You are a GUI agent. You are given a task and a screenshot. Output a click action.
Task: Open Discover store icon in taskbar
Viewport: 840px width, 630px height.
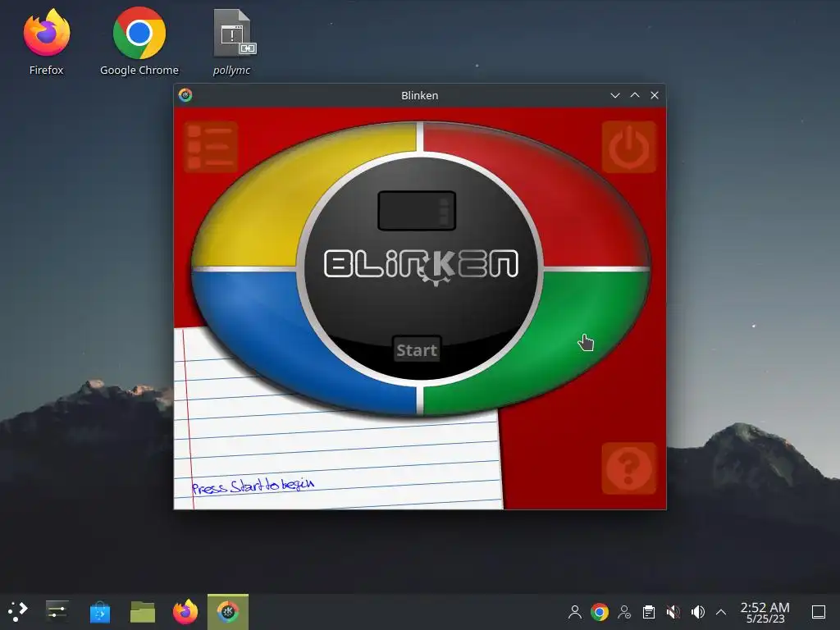(99, 611)
